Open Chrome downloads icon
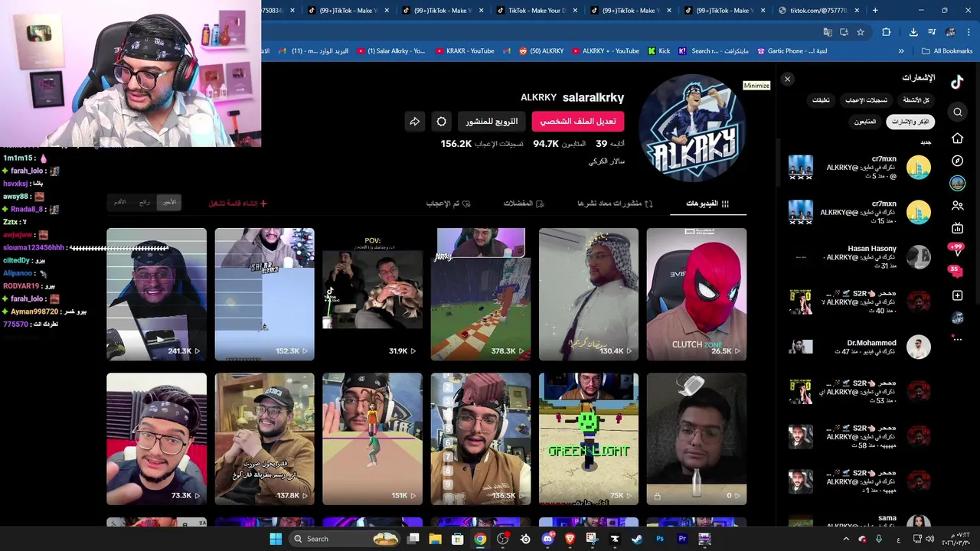980x551 pixels. tap(913, 32)
